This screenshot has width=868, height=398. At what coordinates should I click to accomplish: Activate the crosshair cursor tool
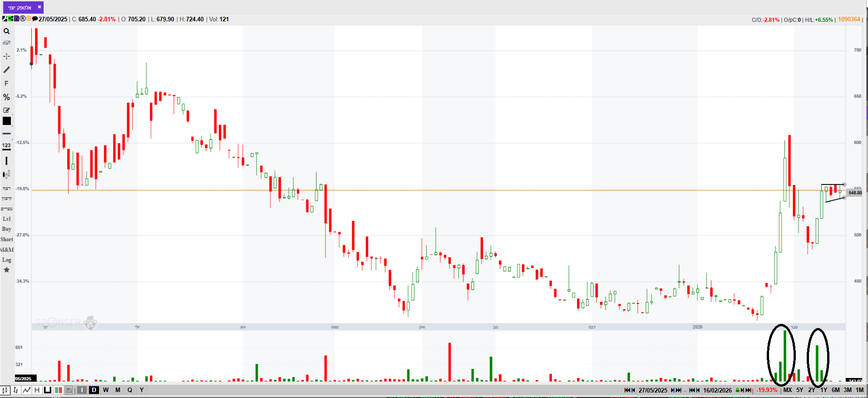click(x=6, y=56)
